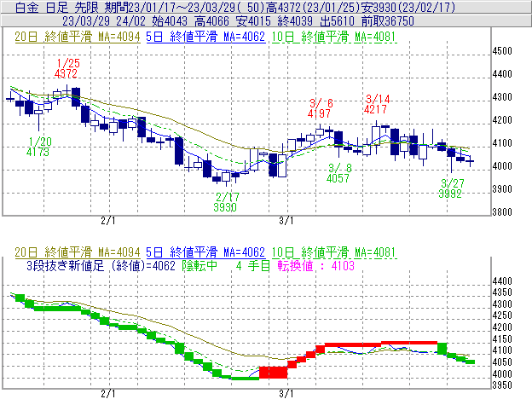Click the 3/6 high label 4197
This screenshot has height=405, width=532.
tap(319, 113)
